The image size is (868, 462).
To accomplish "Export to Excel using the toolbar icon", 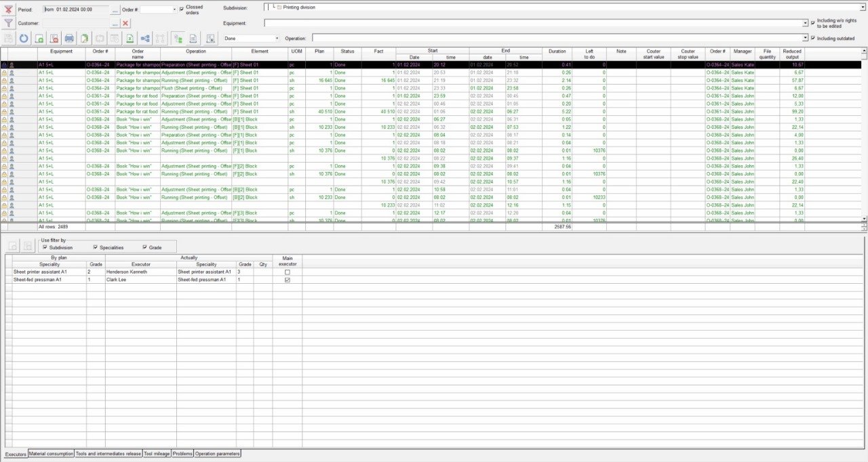I will click(x=130, y=39).
